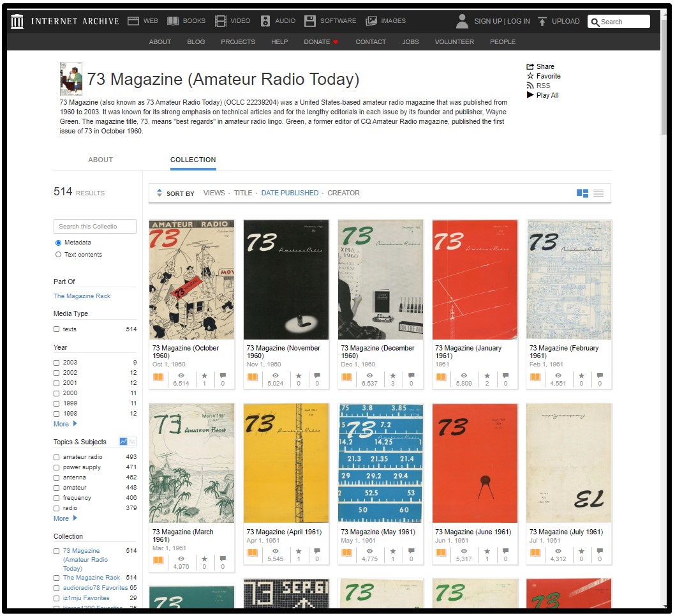
Task: Click the Upload arrow icon
Action: click(x=542, y=21)
